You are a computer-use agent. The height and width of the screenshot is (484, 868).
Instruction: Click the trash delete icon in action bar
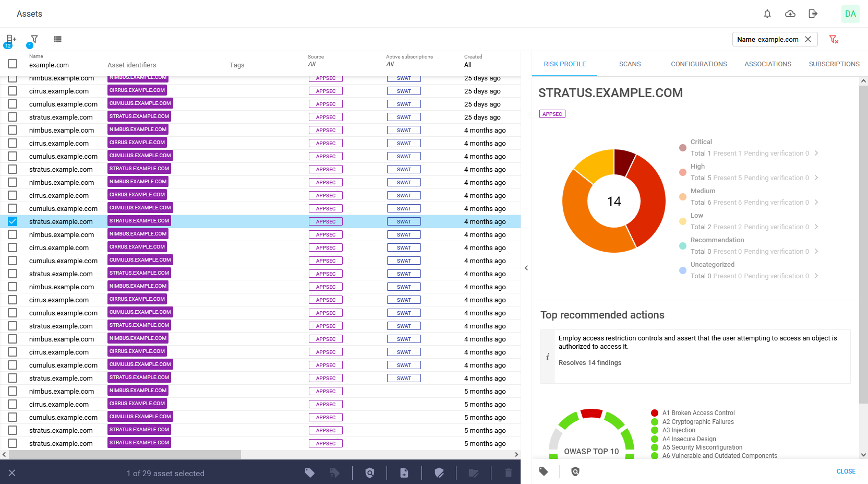(x=508, y=473)
